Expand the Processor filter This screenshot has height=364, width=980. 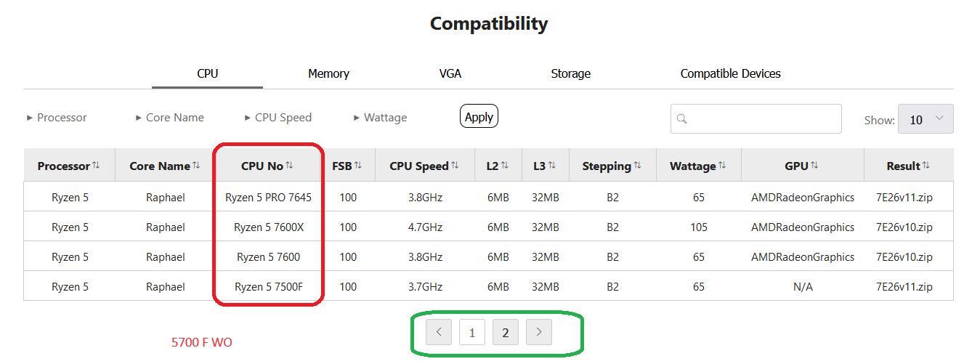57,118
